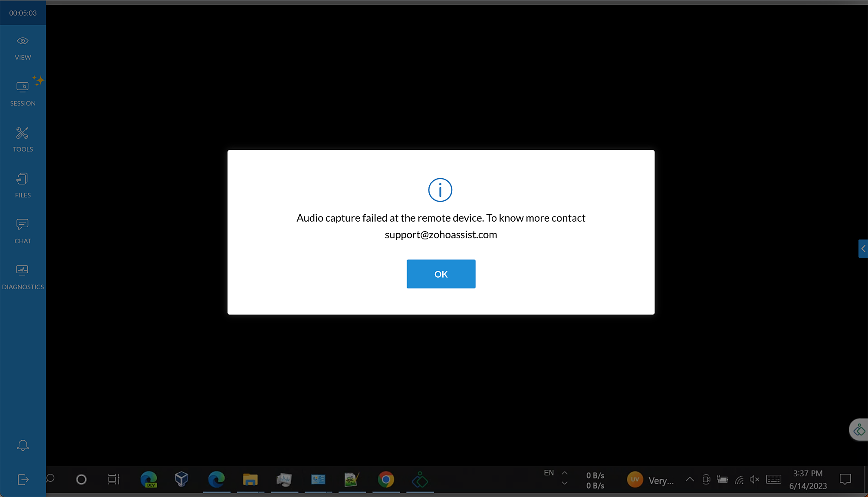The height and width of the screenshot is (497, 868).
Task: Click OK to dismiss audio dialog
Action: [x=441, y=274]
